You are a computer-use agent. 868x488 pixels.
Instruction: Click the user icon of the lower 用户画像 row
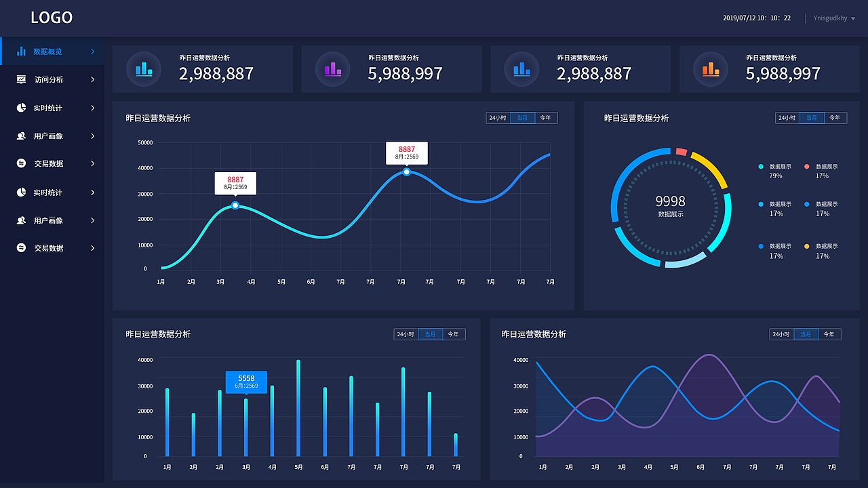click(x=21, y=220)
